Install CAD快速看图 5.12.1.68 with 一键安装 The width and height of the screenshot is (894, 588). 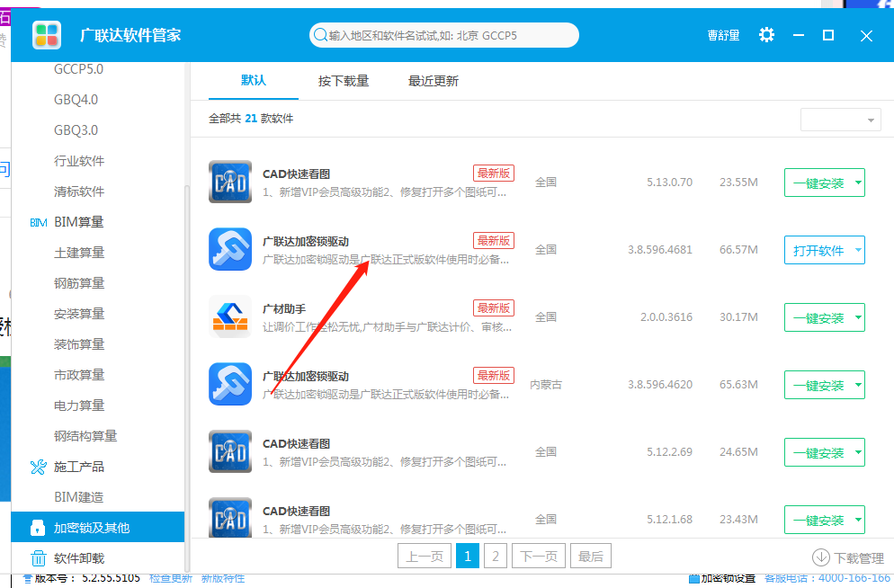coord(818,520)
